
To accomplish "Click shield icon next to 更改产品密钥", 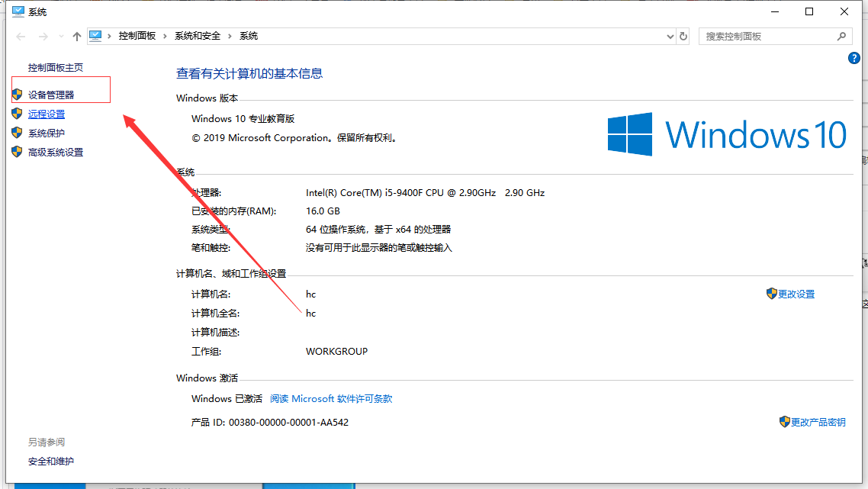I will click(784, 421).
